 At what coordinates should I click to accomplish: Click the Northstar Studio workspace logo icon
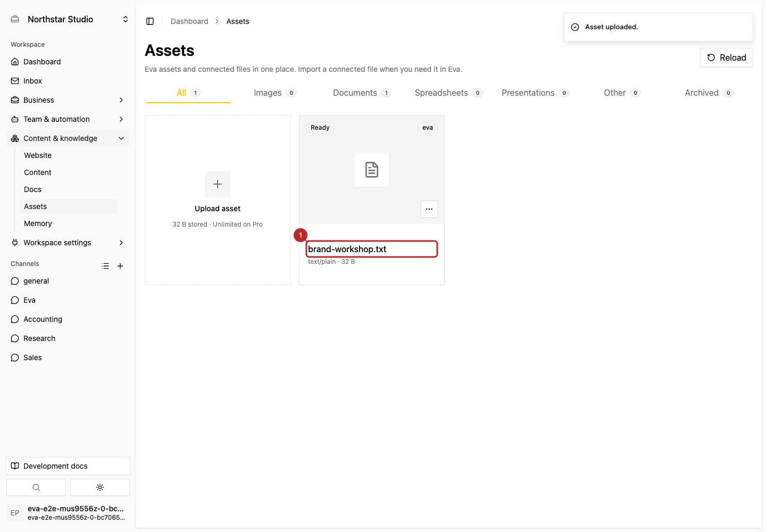15,19
